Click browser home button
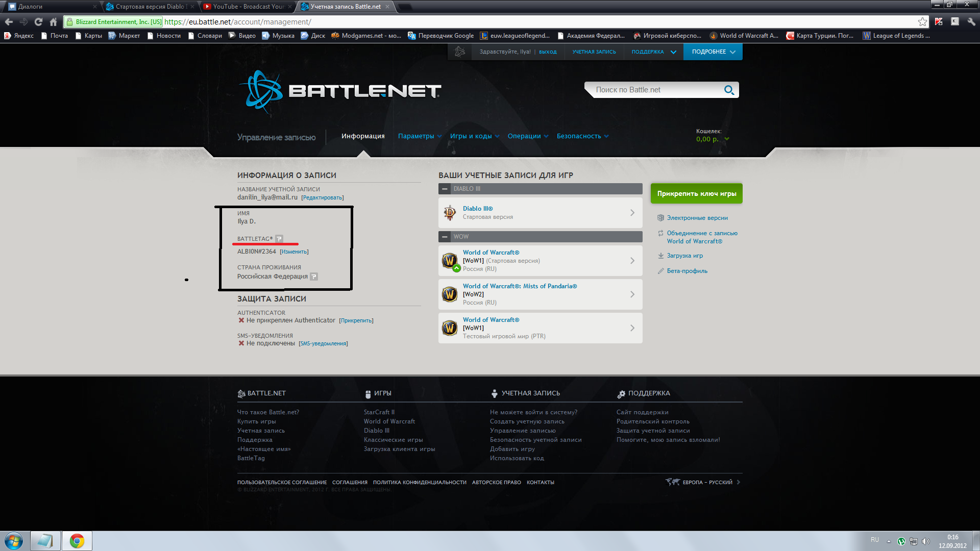Screen dimensions: 980x551 pos(53,22)
